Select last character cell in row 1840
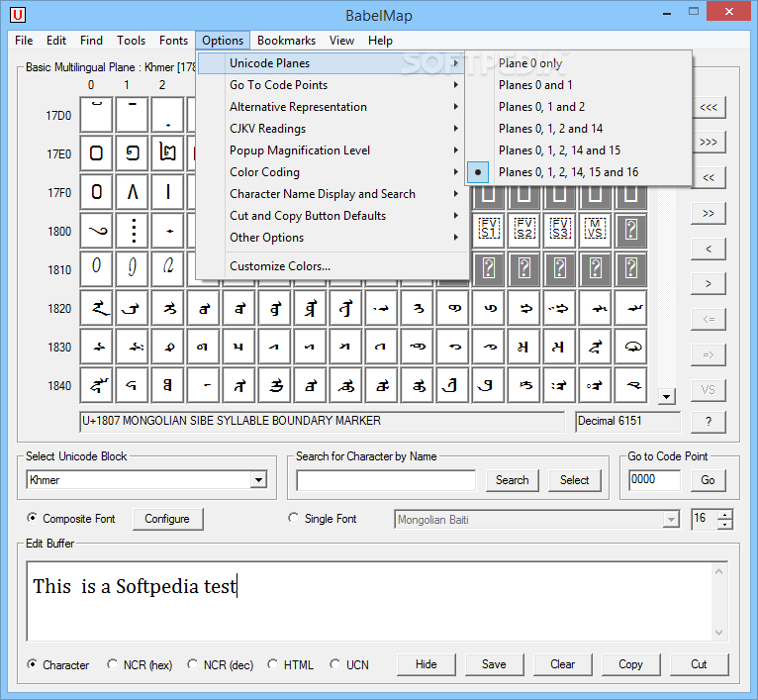Image resolution: width=758 pixels, height=700 pixels. click(x=631, y=385)
